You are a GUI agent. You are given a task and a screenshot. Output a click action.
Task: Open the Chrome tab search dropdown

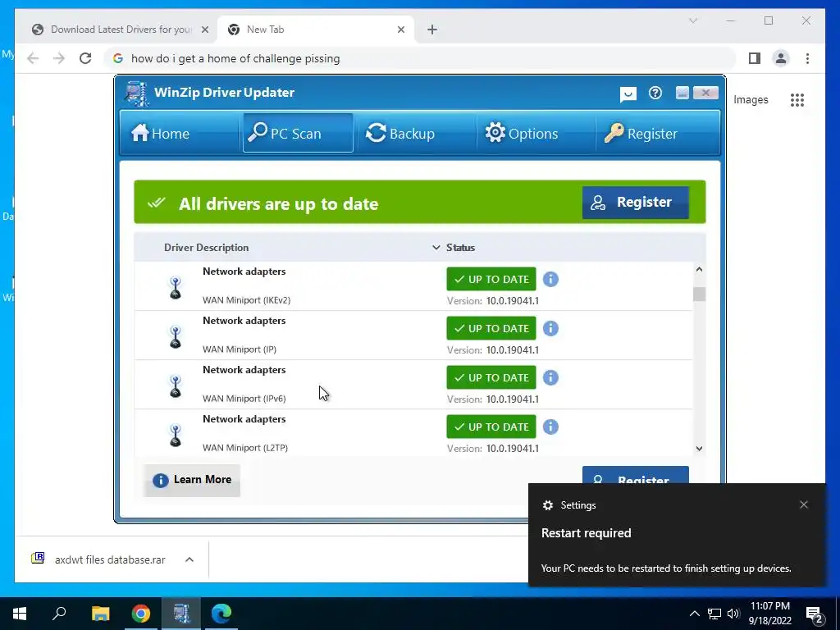click(692, 21)
